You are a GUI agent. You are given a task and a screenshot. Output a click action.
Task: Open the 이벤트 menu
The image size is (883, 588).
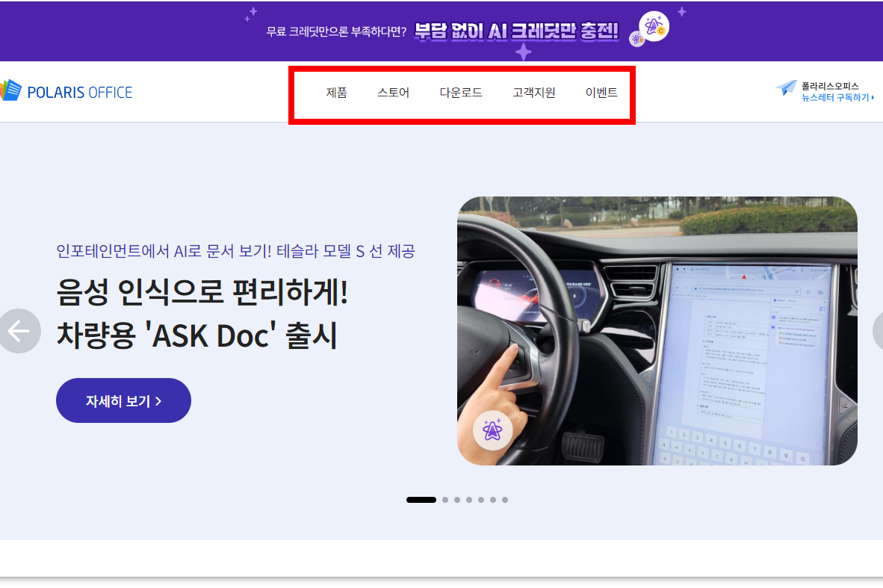(602, 93)
